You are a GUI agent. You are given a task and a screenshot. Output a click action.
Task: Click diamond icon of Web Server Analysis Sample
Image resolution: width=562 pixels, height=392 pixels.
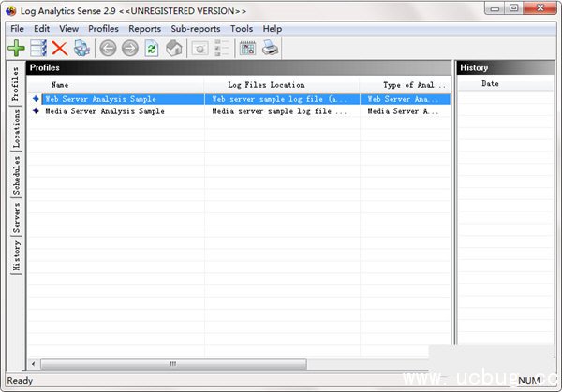pos(36,99)
